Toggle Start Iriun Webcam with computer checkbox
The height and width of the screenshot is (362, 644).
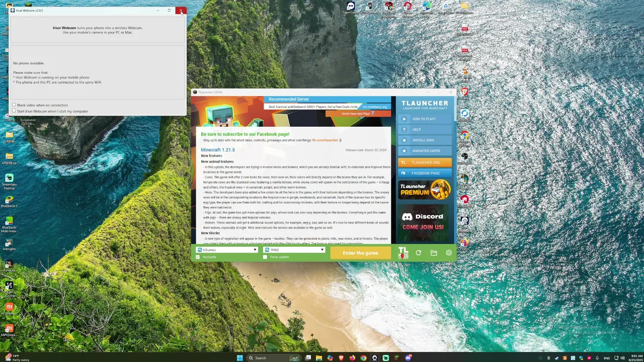14,111
